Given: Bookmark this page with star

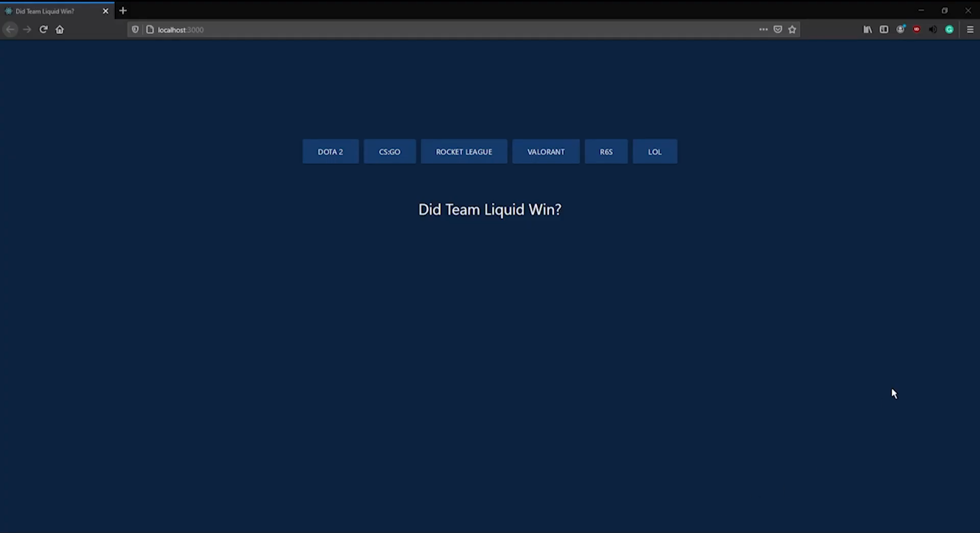Looking at the screenshot, I should coord(792,30).
